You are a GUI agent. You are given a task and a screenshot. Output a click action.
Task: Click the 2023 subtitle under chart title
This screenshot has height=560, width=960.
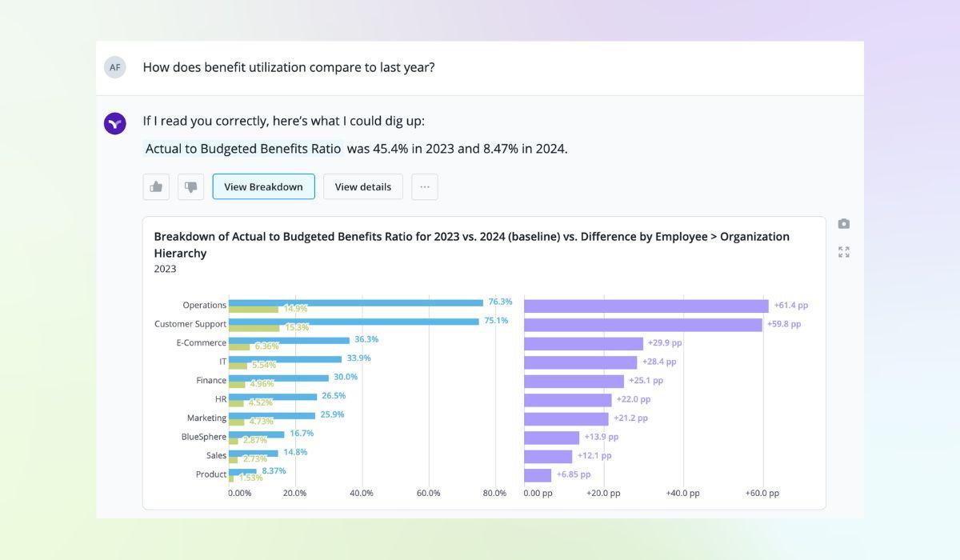coord(165,269)
